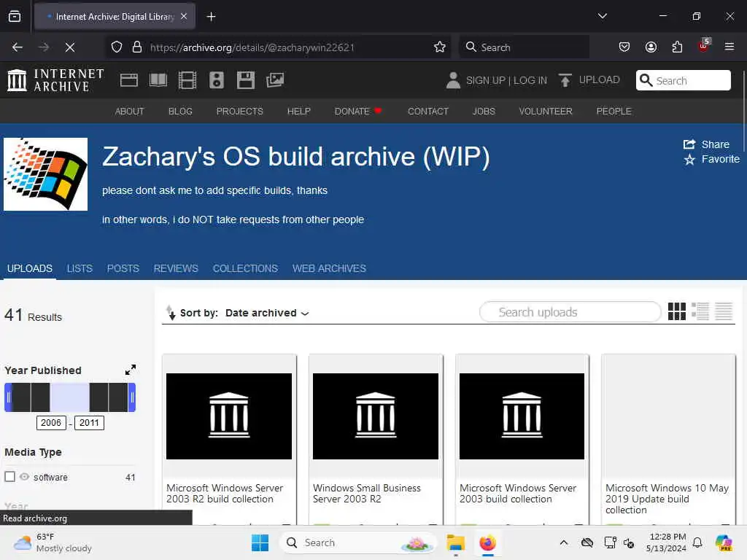Viewport: 747px width, 560px height.
Task: Switch to the Web Archives tab
Action: click(x=329, y=268)
